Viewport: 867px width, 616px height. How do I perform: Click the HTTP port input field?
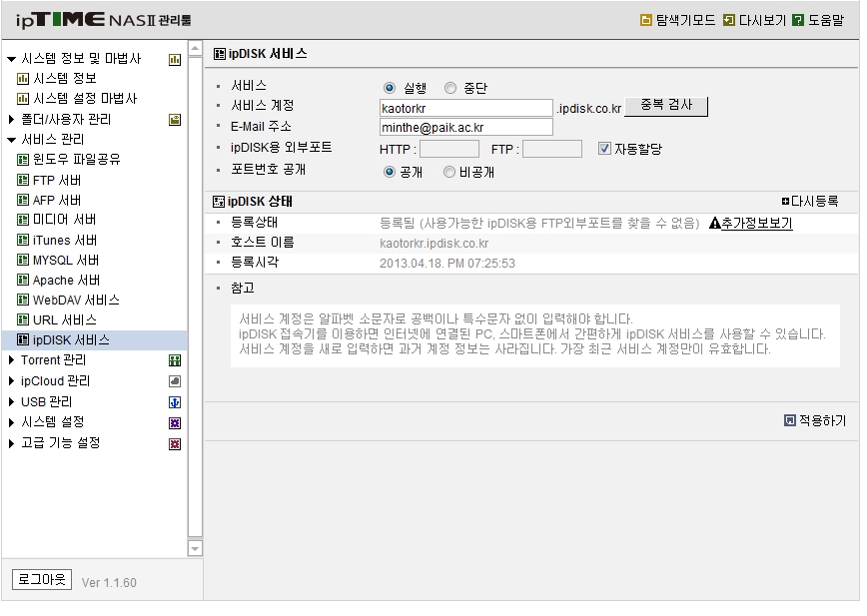click(449, 149)
